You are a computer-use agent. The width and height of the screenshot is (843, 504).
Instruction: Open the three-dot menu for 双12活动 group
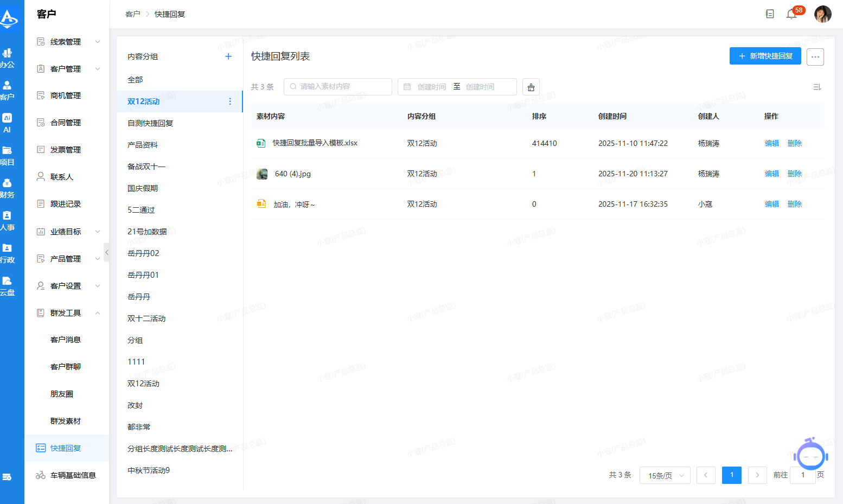click(x=230, y=101)
